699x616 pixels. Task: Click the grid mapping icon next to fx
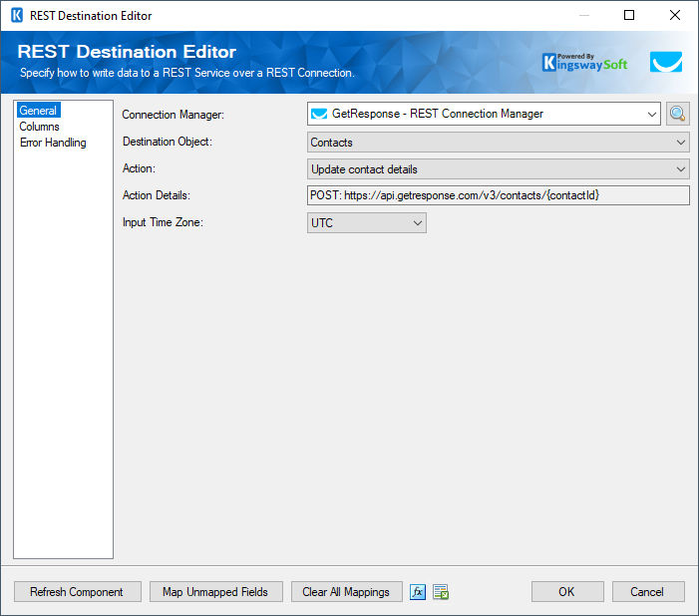441,592
